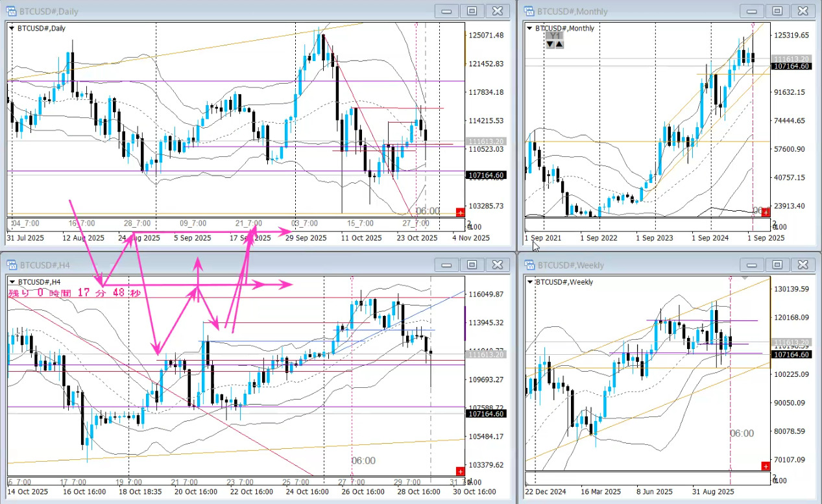Open the BTCUSD#,Monthly chart dropdown triangle
Screen dimensions: 822x504
point(529,29)
